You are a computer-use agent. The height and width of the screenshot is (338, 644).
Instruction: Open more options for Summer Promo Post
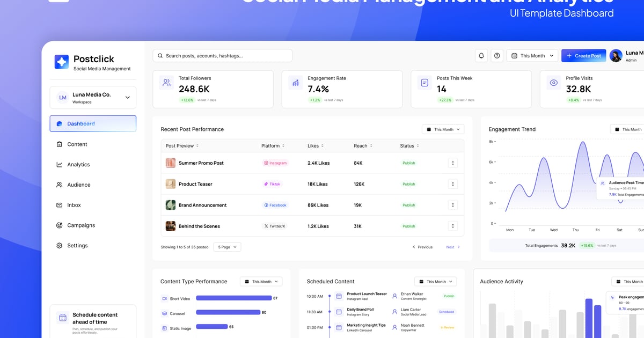click(453, 163)
